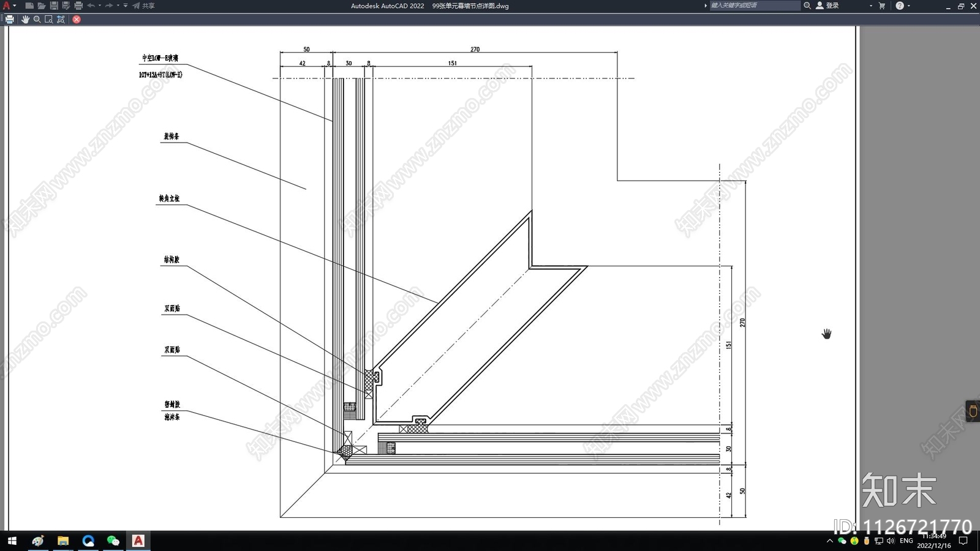Click the Save floppy disk icon
Screen dimensions: 980x551
[54, 6]
